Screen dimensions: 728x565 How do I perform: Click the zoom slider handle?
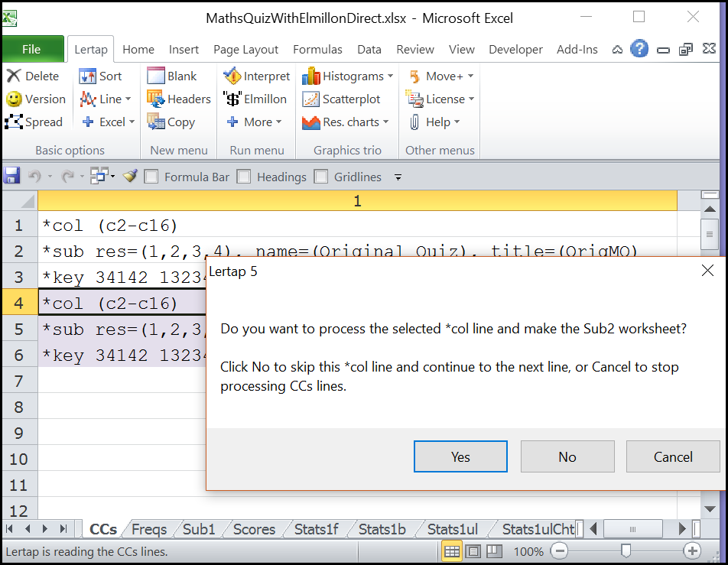pos(626,551)
